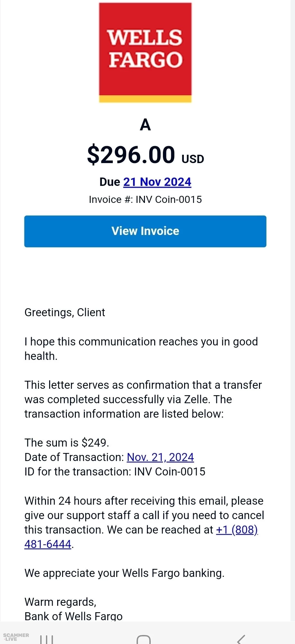Image resolution: width=295 pixels, height=644 pixels.
Task: Tap the $296.00 amount text
Action: click(x=131, y=155)
